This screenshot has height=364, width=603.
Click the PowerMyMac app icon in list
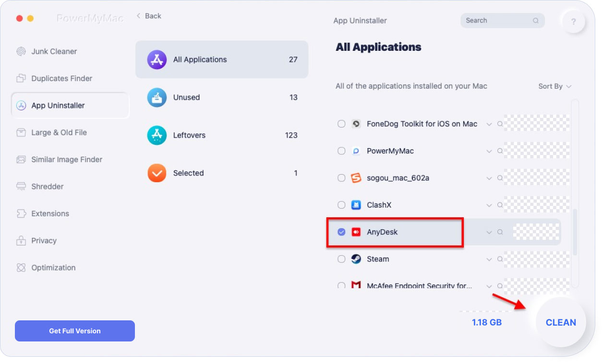[356, 151]
